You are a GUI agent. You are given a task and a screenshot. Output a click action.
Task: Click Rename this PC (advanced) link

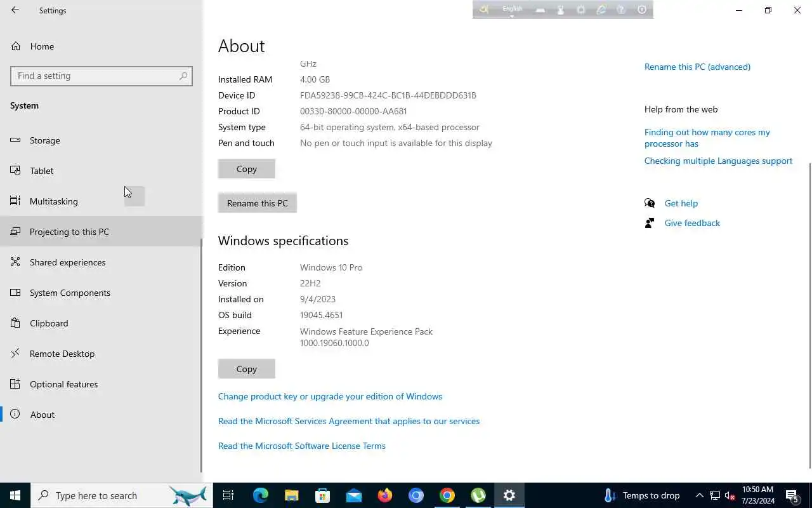[x=697, y=67]
